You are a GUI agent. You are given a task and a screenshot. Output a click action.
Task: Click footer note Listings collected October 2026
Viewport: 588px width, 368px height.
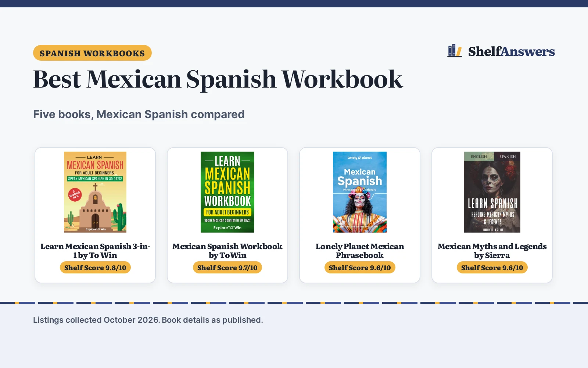(97, 320)
